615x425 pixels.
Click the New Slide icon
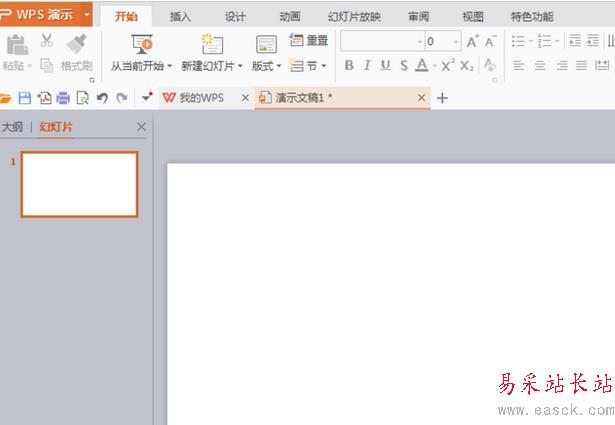pos(212,44)
